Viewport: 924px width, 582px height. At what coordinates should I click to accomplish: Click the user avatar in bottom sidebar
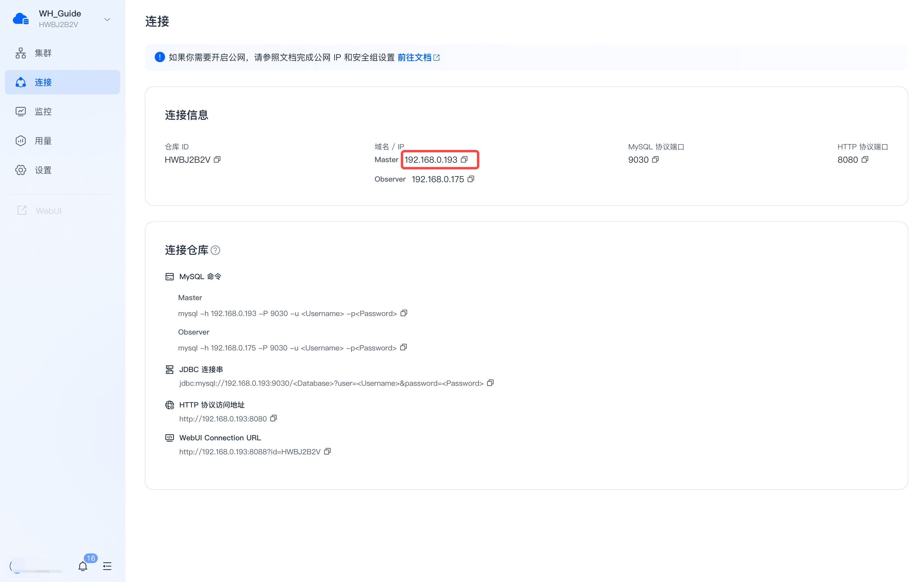click(x=16, y=566)
